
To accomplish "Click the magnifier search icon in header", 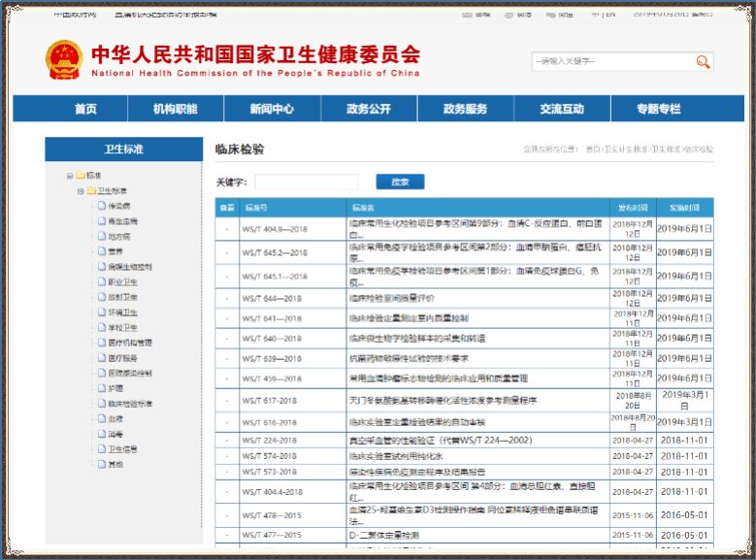I will (704, 62).
